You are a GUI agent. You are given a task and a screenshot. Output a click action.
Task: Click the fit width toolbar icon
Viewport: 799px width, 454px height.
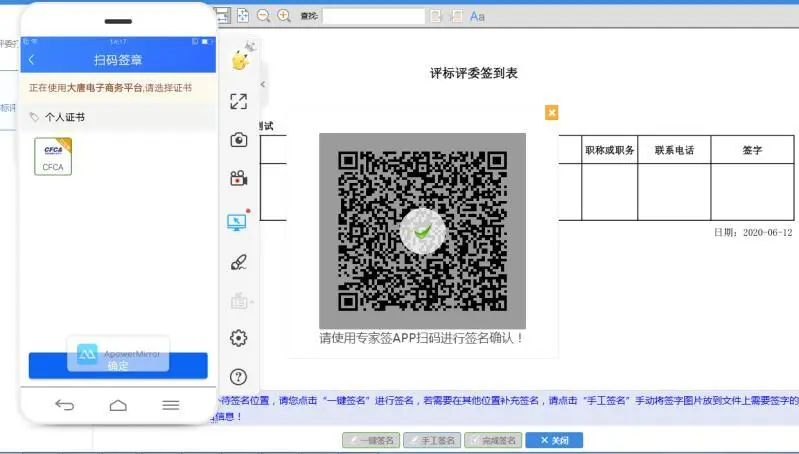click(224, 16)
